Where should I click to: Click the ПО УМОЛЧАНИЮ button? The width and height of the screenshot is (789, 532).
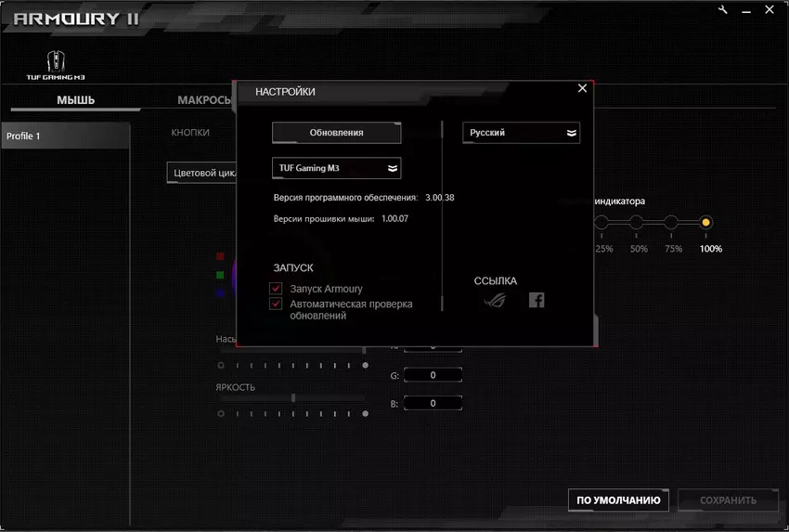pyautogui.click(x=618, y=500)
